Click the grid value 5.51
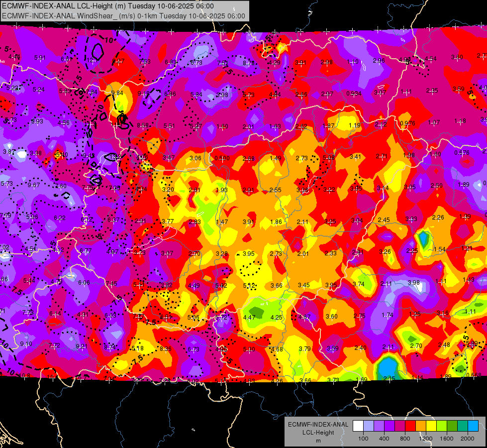This screenshot has height=448, width=487. click(169, 126)
